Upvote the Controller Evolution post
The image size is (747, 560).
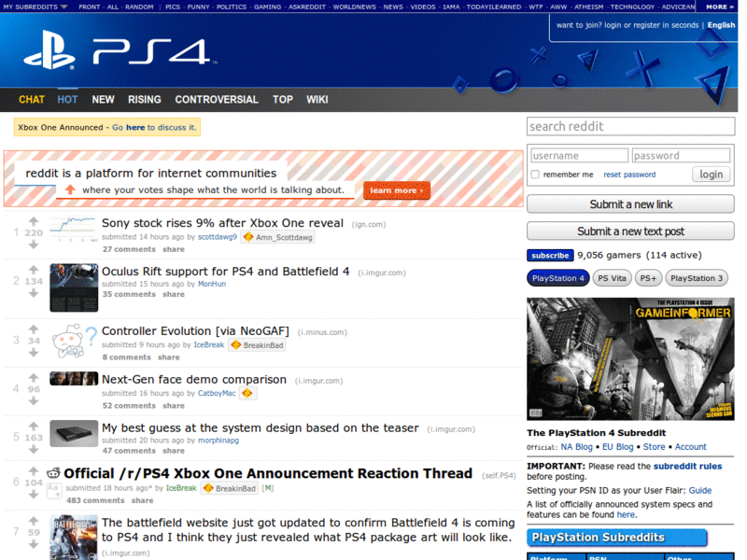coord(34,329)
